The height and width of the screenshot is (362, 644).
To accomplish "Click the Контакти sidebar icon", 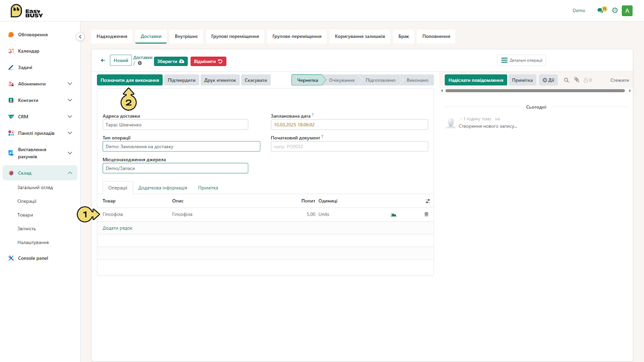I will 11,100.
